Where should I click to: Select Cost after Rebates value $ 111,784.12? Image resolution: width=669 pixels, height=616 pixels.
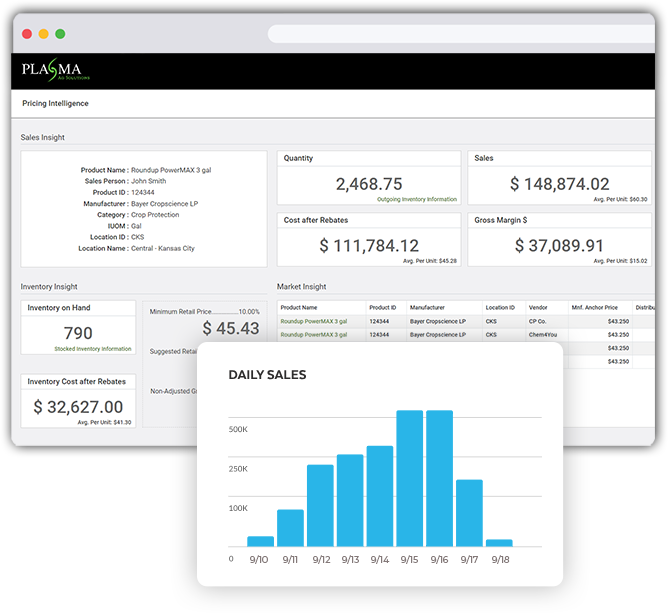[x=369, y=246]
